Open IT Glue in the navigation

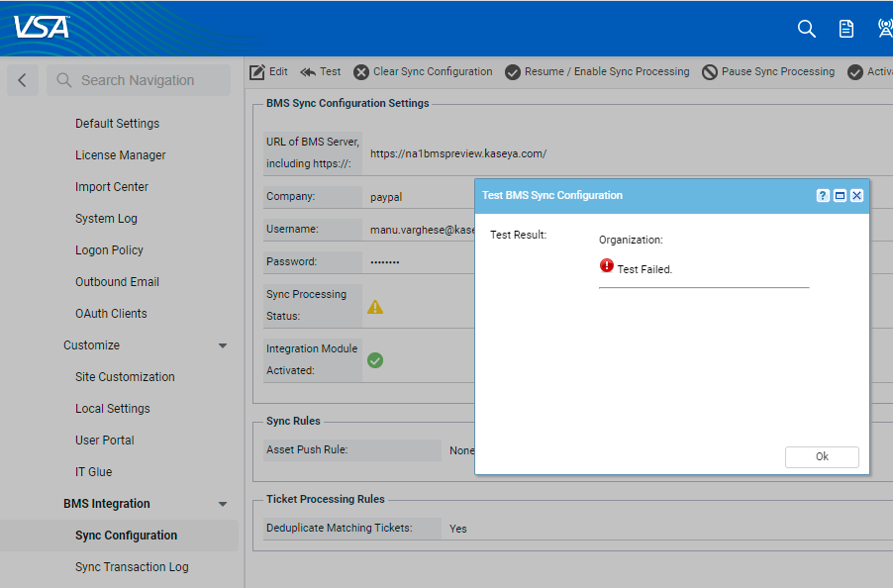coord(93,472)
